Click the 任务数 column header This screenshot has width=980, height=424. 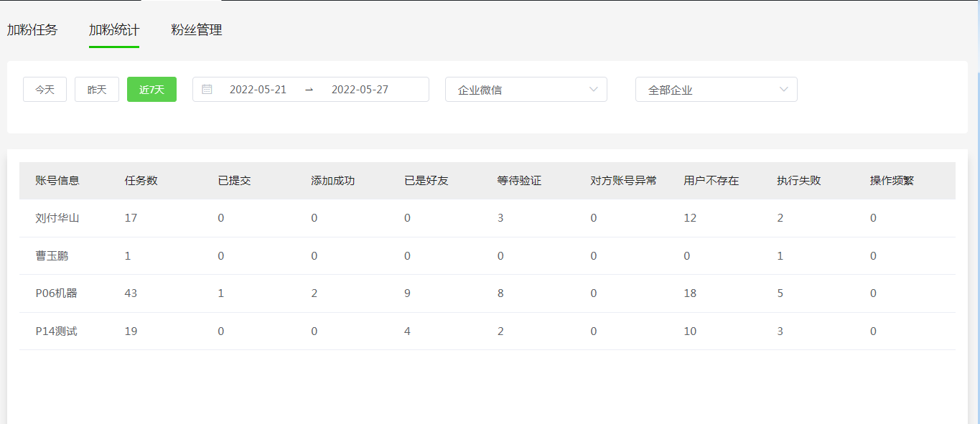[x=141, y=181]
